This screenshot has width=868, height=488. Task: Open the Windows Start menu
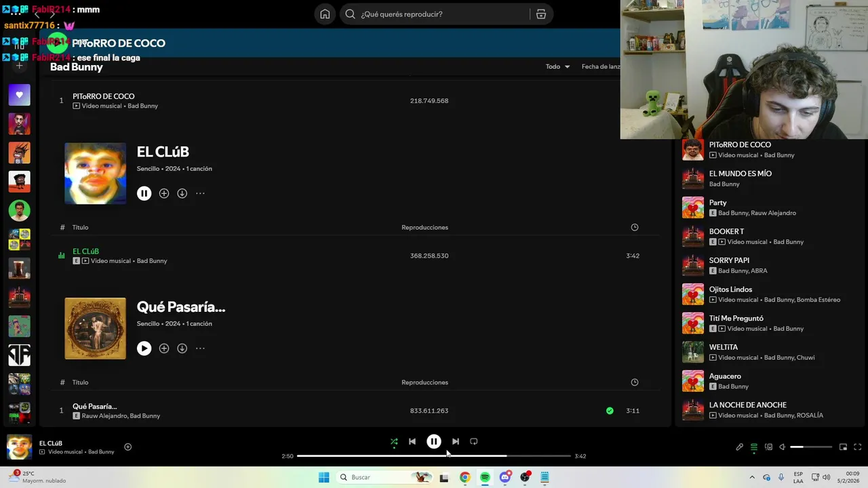click(x=324, y=477)
